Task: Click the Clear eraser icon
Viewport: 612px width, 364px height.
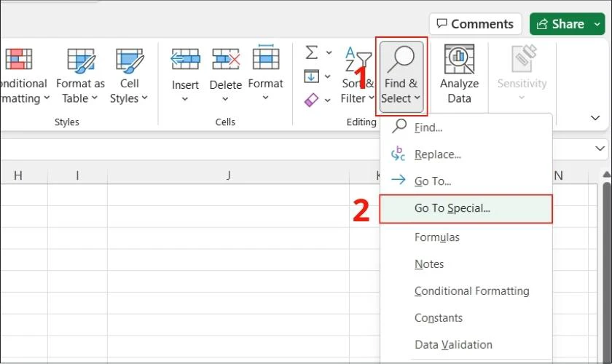Action: point(312,100)
